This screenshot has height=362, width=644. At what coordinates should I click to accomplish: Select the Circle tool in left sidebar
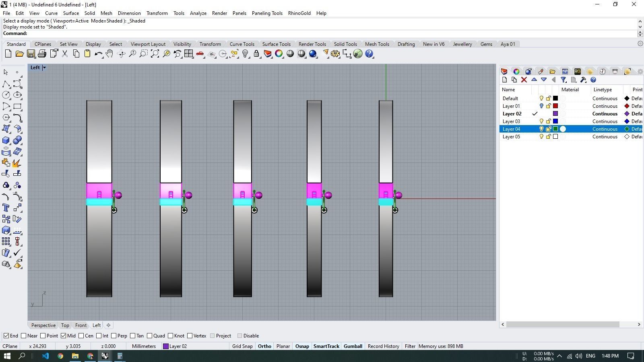click(6, 95)
